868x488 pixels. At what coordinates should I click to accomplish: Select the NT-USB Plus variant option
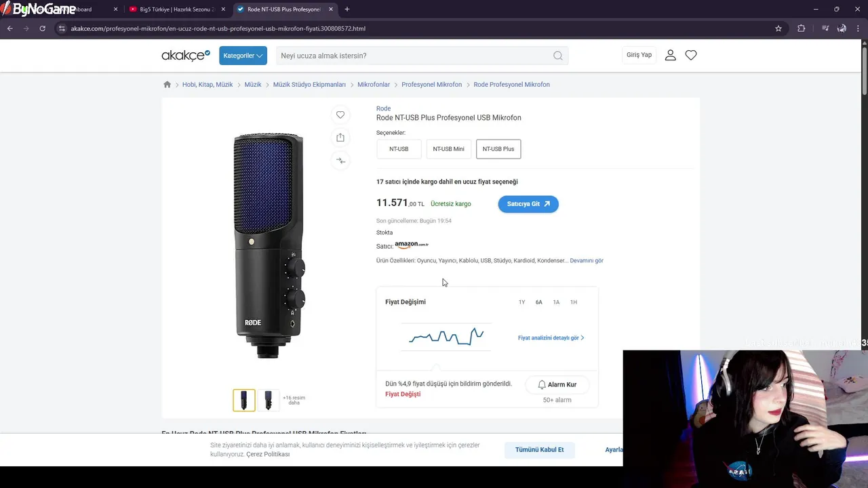498,149
